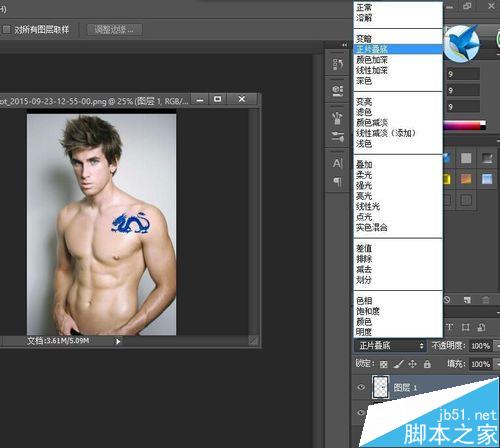Click the lock transparent pixels icon
This screenshot has height=448, width=500.
(x=384, y=364)
